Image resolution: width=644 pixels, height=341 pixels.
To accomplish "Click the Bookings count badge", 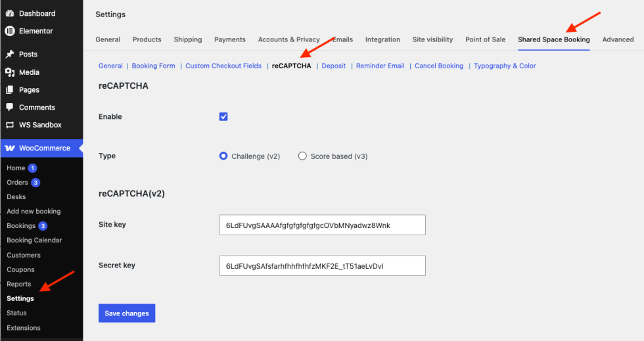I will coord(43,226).
